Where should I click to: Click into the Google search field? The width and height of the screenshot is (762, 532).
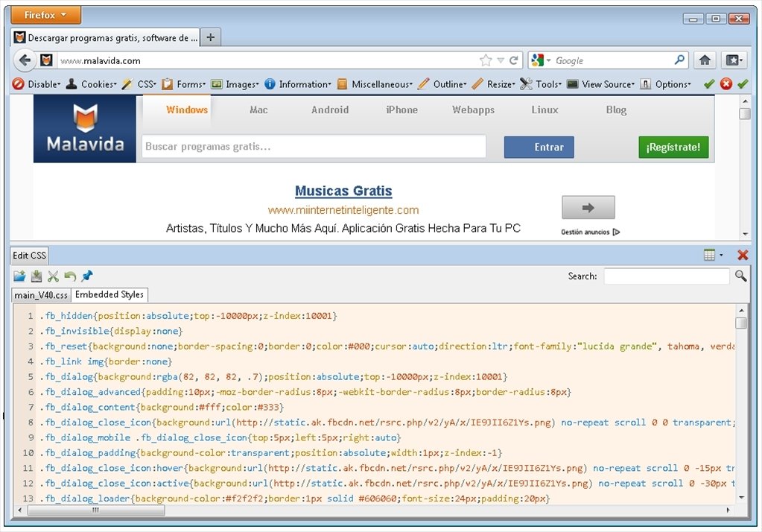point(612,60)
